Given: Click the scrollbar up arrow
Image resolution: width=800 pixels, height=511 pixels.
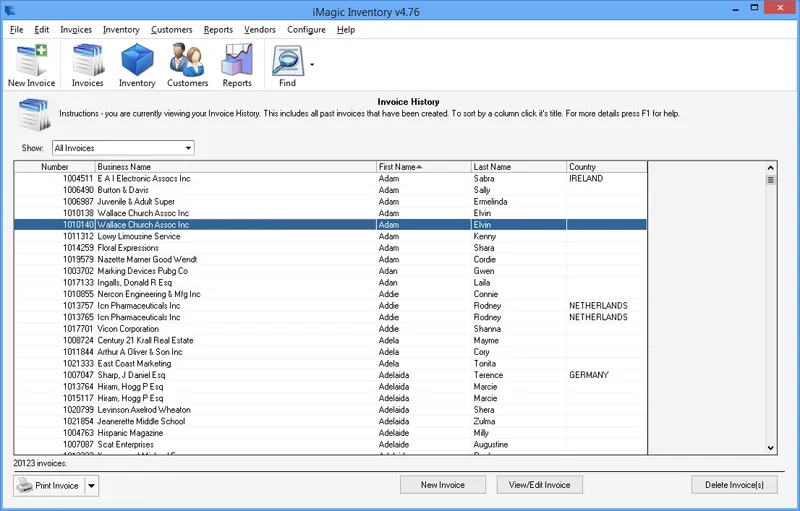Looking at the screenshot, I should pos(770,167).
